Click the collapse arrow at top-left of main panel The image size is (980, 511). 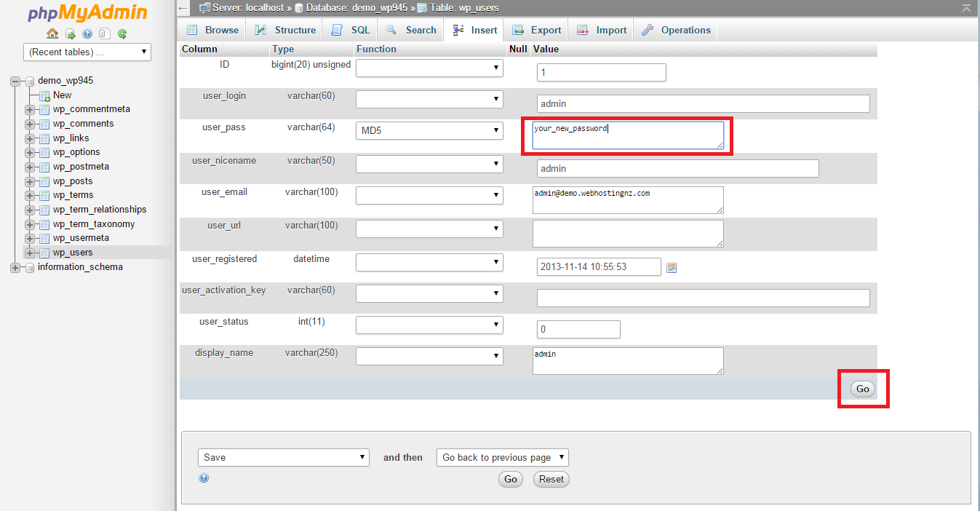tap(184, 8)
